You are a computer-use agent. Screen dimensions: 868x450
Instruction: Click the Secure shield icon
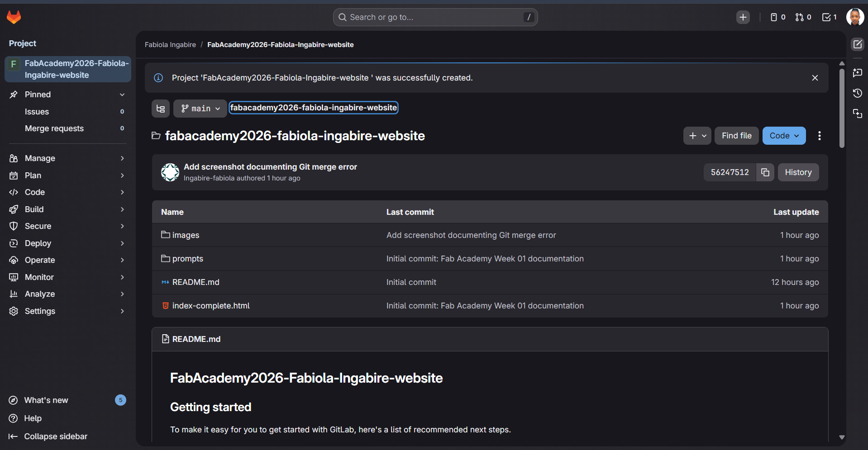point(14,226)
